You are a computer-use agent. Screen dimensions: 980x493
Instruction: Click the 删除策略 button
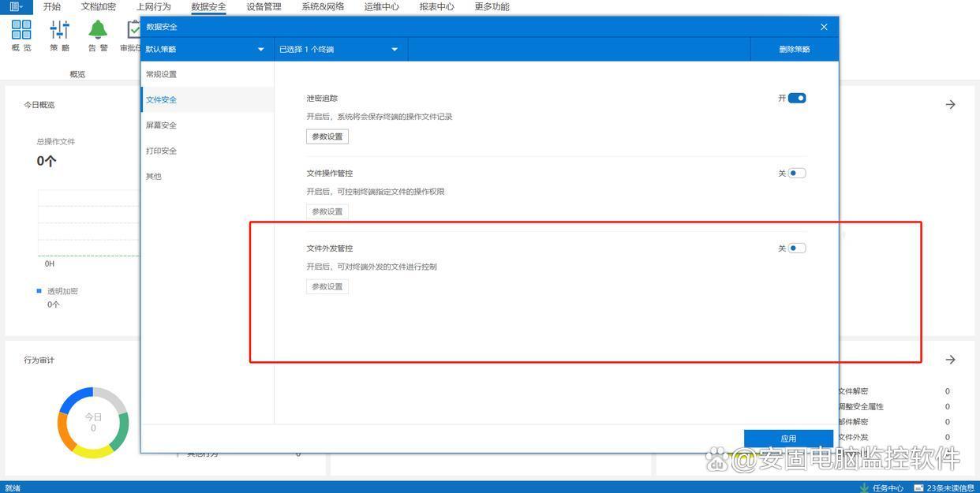795,49
